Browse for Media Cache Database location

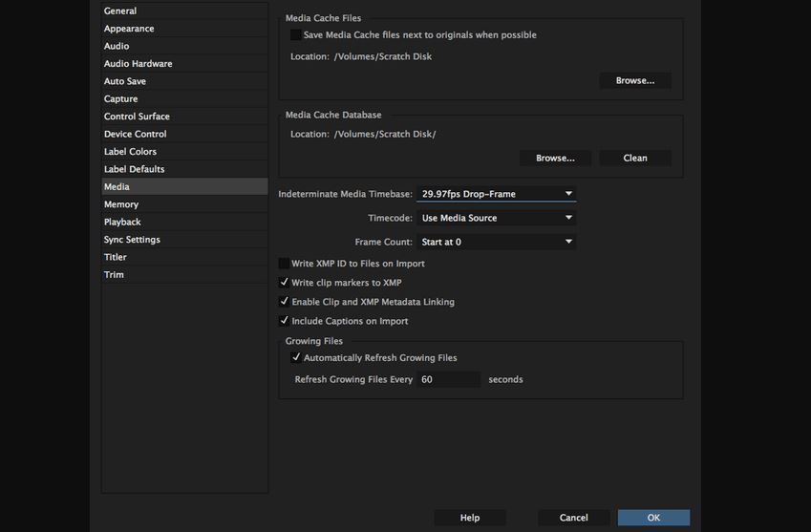[x=556, y=159]
